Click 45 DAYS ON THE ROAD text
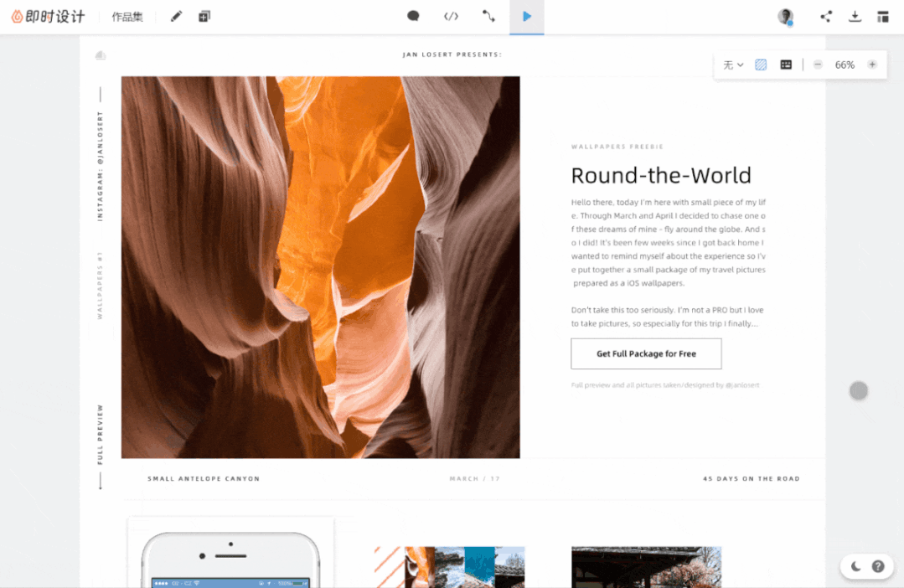 [x=752, y=478]
